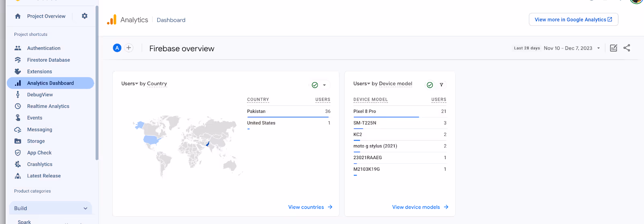Screen dimensions: 644x224
Task: Click View more in Google Analytics
Action: [x=573, y=20]
